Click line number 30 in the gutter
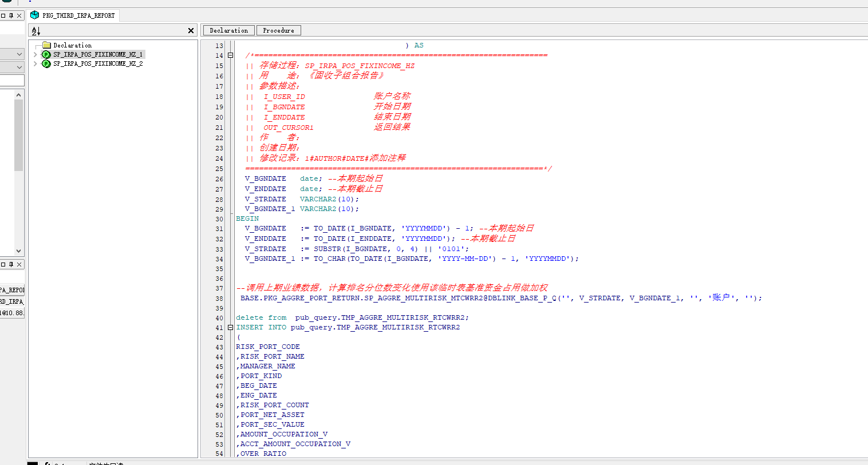The image size is (868, 465). (219, 219)
